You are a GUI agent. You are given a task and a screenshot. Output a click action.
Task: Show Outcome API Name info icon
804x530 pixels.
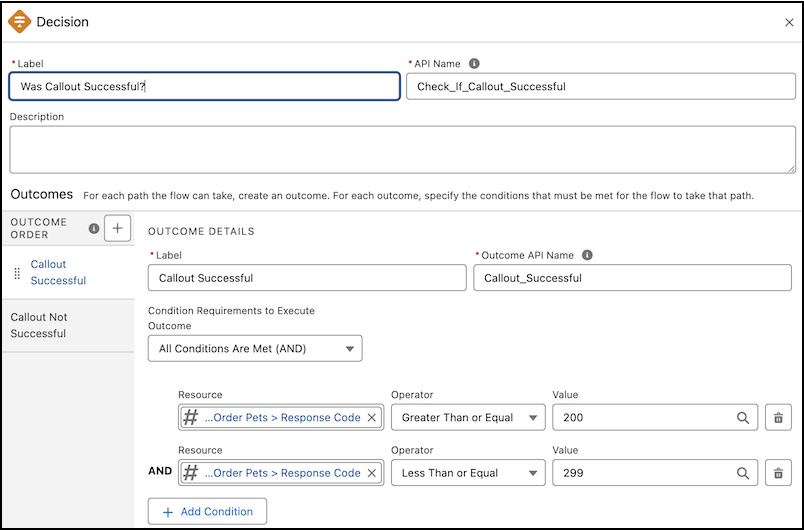(x=587, y=255)
